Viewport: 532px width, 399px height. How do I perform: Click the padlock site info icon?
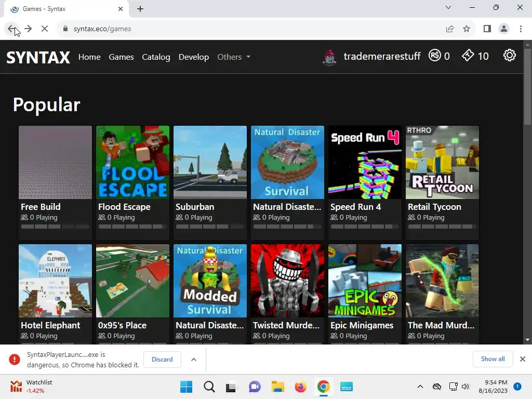65,29
